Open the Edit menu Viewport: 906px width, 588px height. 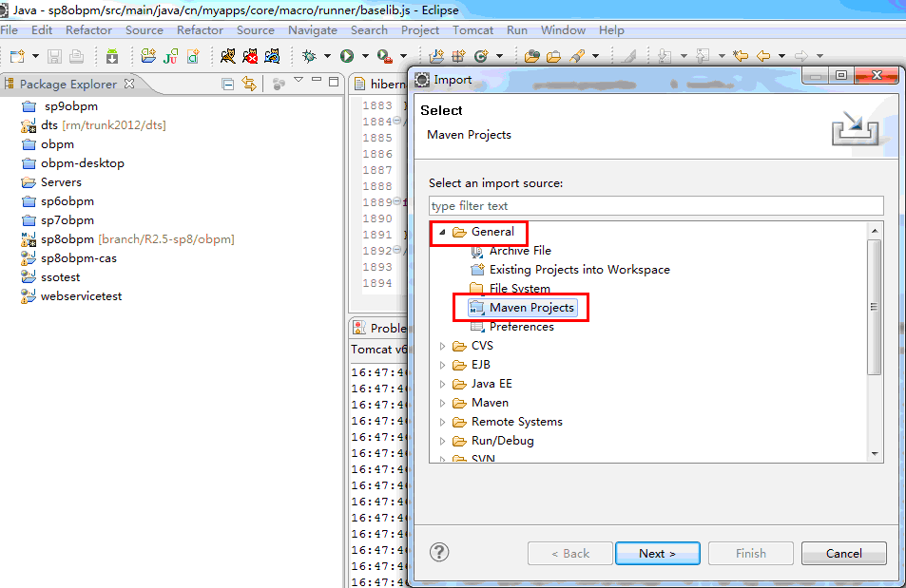[42, 30]
